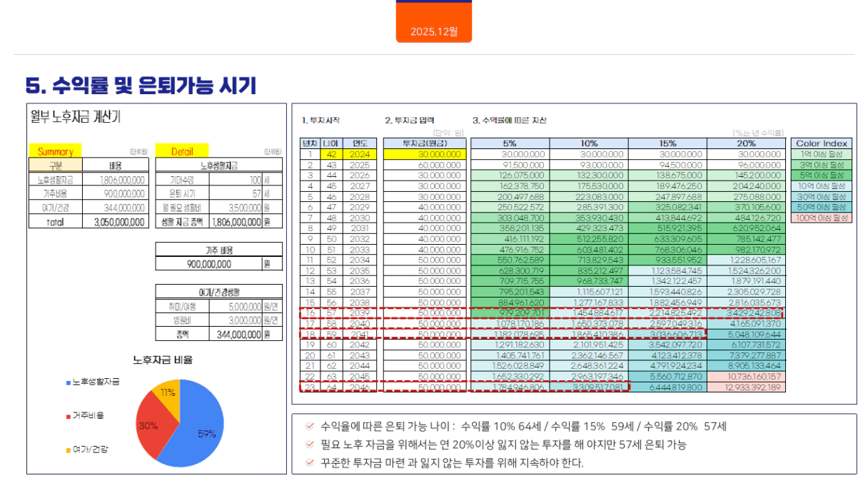Click the Color Index header cell

point(822,143)
